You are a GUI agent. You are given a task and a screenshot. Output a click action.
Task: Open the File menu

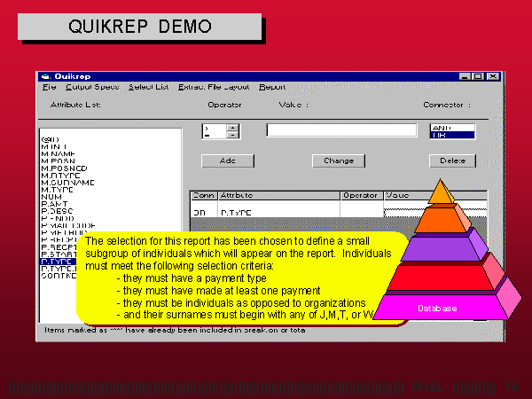click(48, 87)
